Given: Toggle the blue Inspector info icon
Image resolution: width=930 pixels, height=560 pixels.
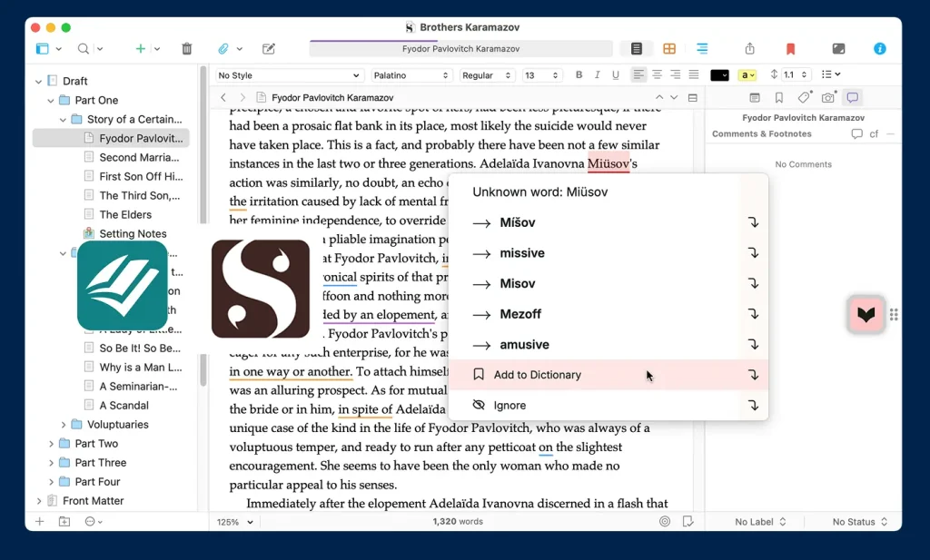Looking at the screenshot, I should (879, 49).
